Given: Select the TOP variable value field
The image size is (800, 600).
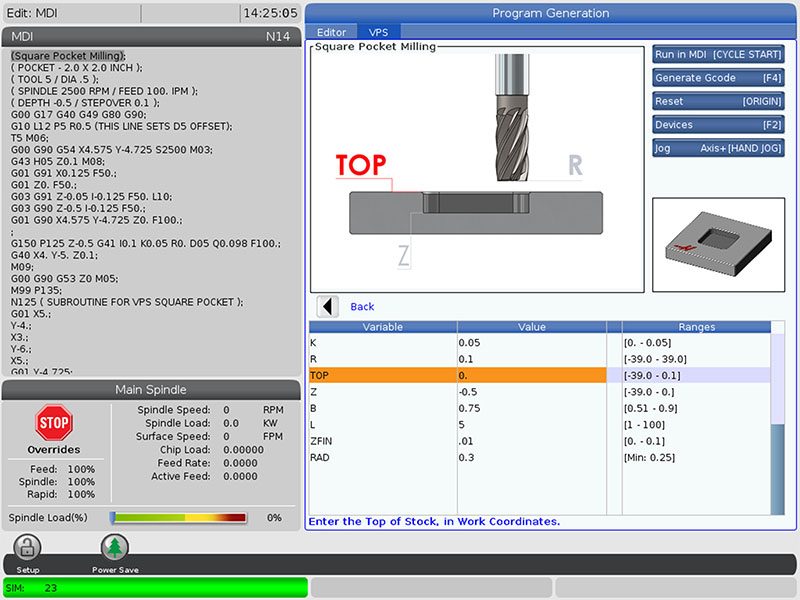Looking at the screenshot, I should [531, 375].
